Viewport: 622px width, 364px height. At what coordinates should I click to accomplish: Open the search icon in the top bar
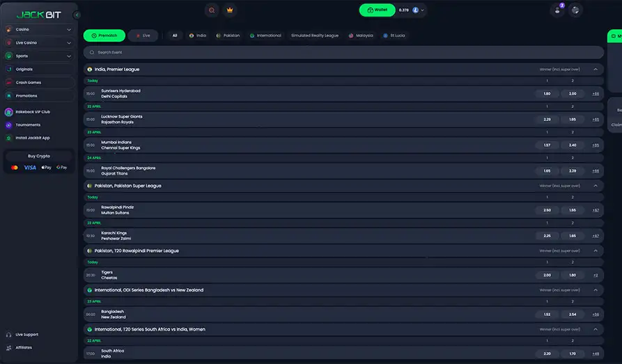pyautogui.click(x=212, y=10)
